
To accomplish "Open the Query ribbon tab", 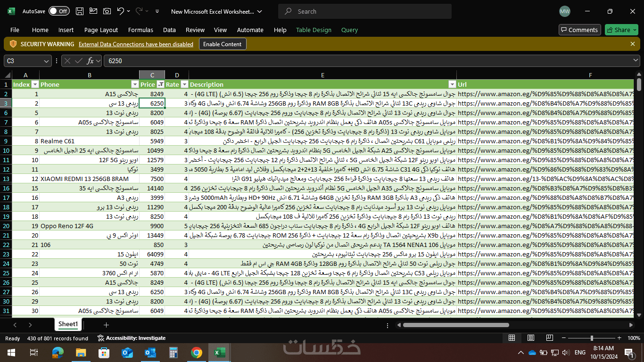I will (349, 30).
